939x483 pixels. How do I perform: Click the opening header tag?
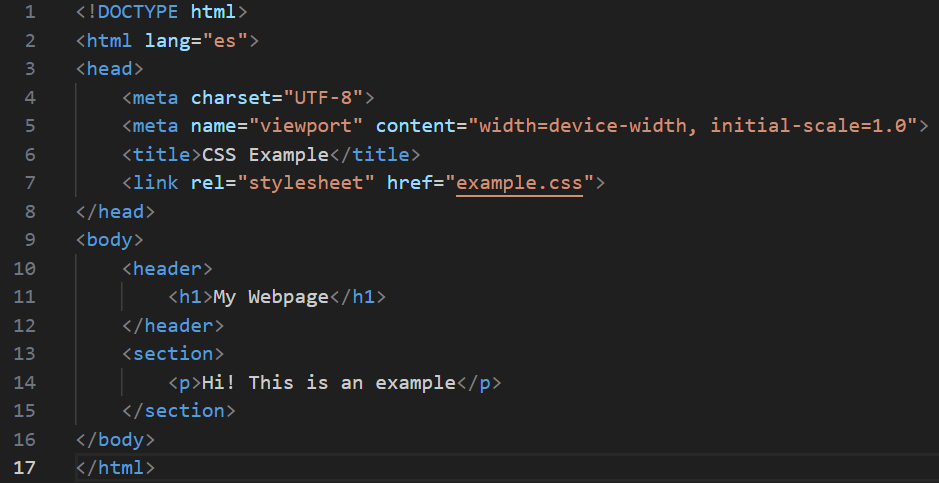click(167, 268)
